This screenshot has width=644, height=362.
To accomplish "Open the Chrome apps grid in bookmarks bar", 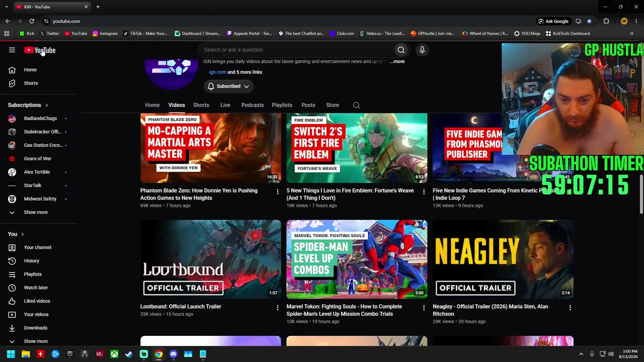I will 7,34.
